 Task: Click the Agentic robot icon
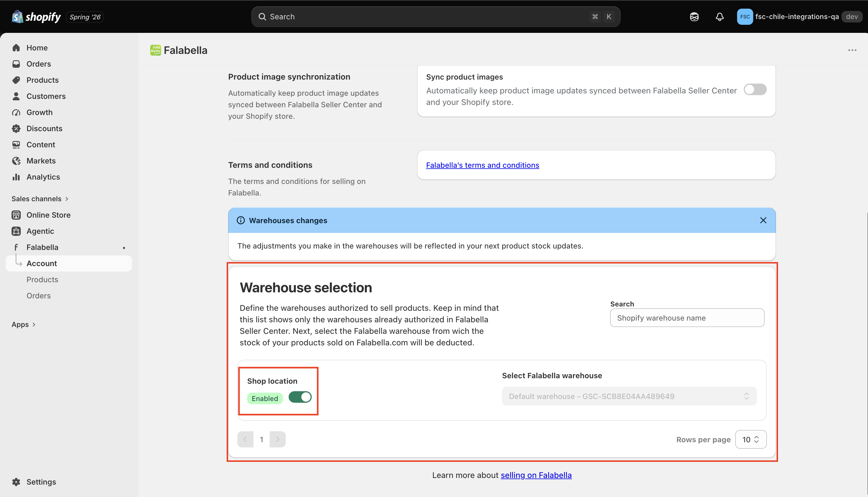16,231
